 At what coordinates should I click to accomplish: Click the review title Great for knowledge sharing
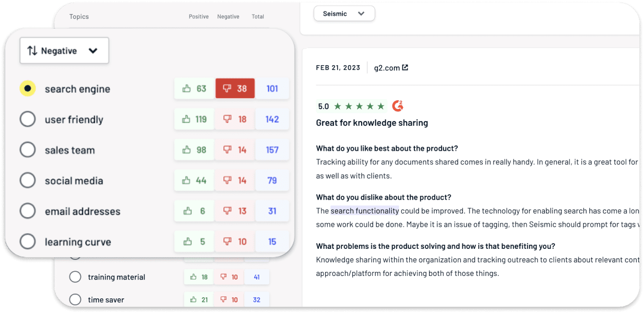pyautogui.click(x=372, y=123)
